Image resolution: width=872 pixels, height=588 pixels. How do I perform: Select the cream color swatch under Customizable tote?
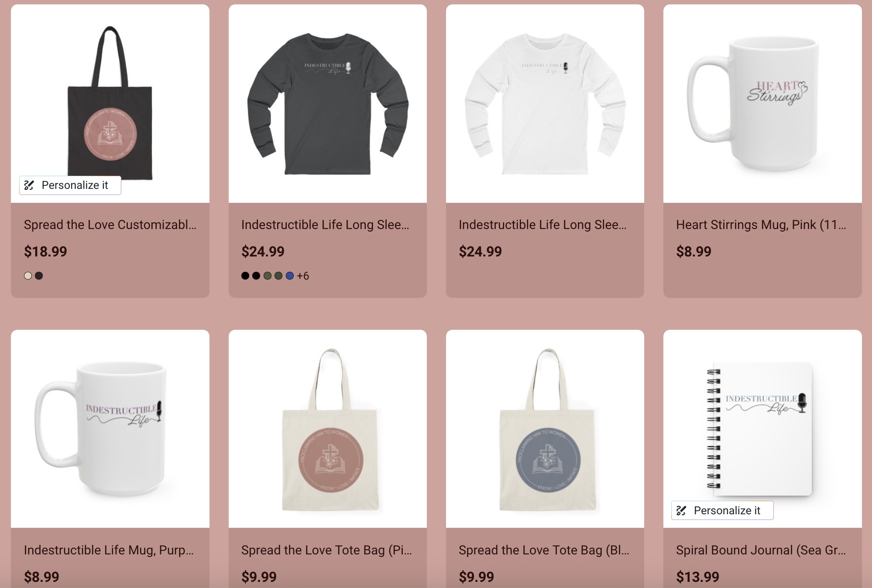pos(28,276)
